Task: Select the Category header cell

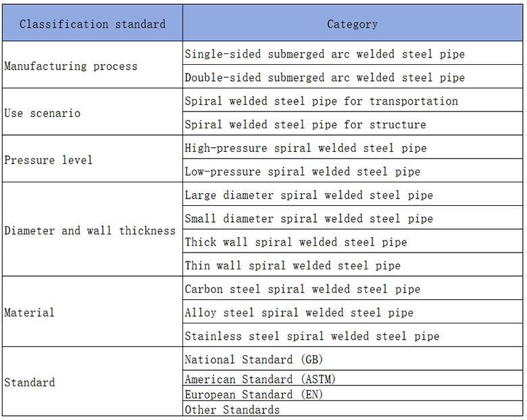Action: click(x=353, y=23)
